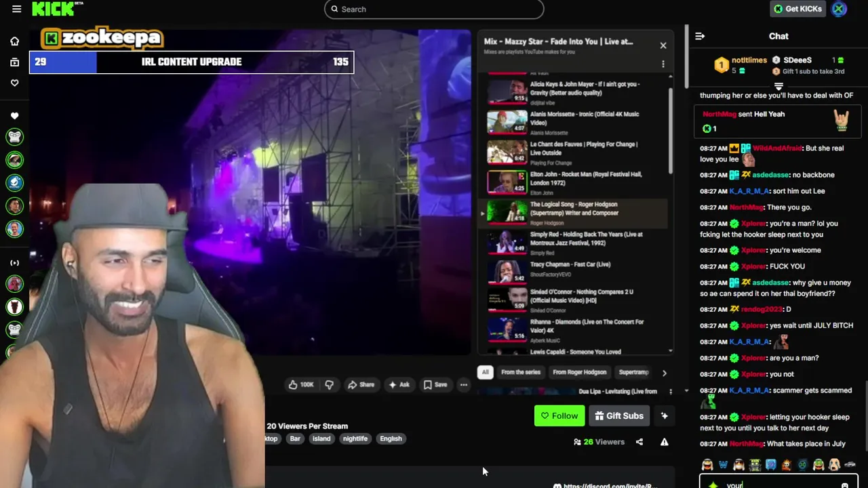Viewport: 868px width, 488px height.
Task: Open more actions ellipsis beside Save
Action: (464, 384)
